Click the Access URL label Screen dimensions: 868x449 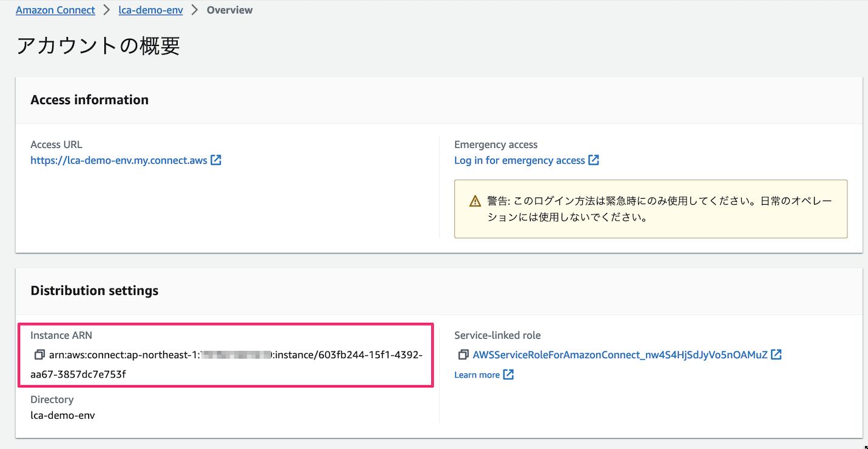56,145
